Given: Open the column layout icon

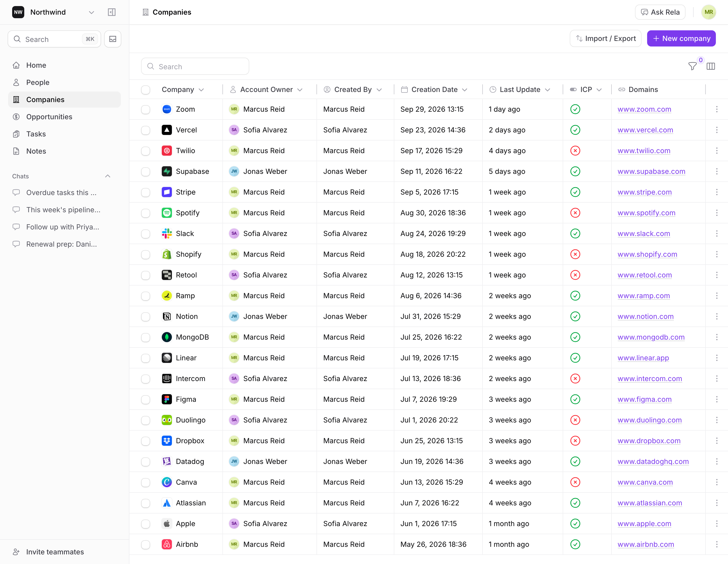Looking at the screenshot, I should [711, 66].
